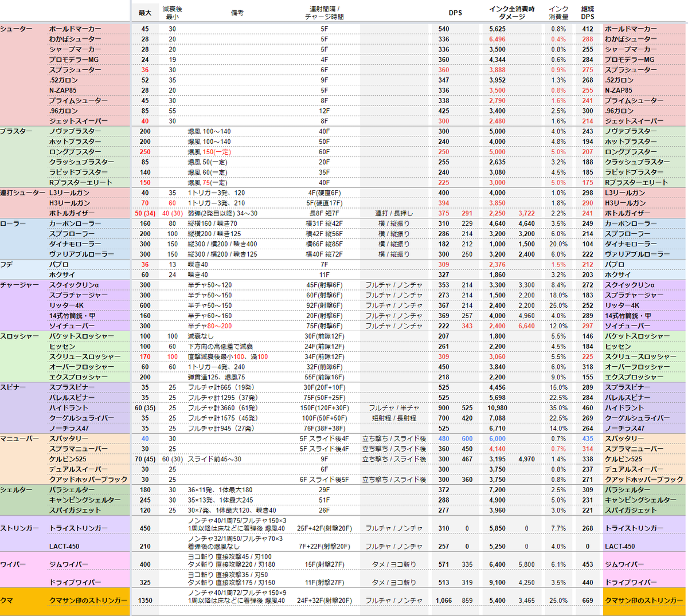Click the 継続DPS column header
Image resolution: width=688 pixels, height=616 pixels.
(588, 13)
